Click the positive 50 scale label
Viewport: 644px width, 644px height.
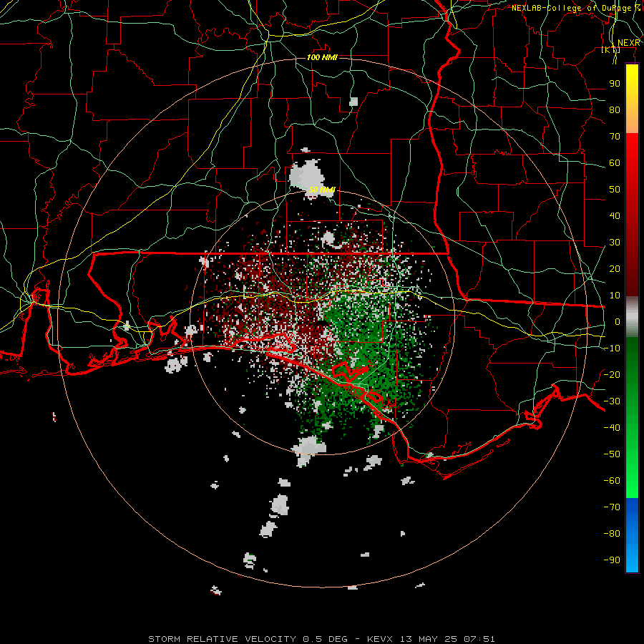pos(615,190)
